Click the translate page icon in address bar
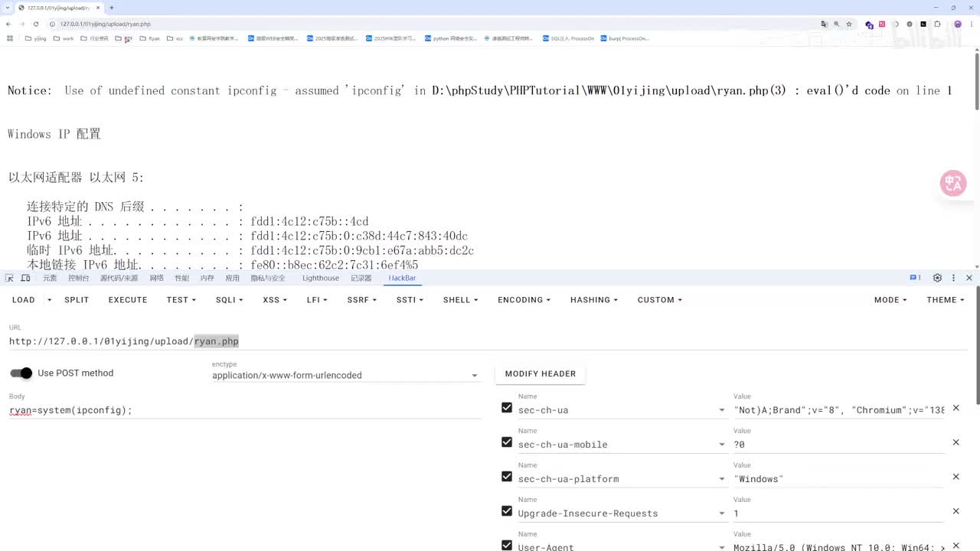Viewport: 980px width, 551px height. tap(824, 24)
